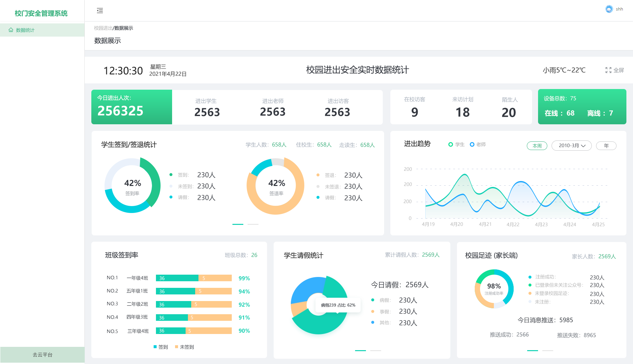The height and width of the screenshot is (364, 633).
Task: Select the 年 trend range tab
Action: click(x=606, y=146)
